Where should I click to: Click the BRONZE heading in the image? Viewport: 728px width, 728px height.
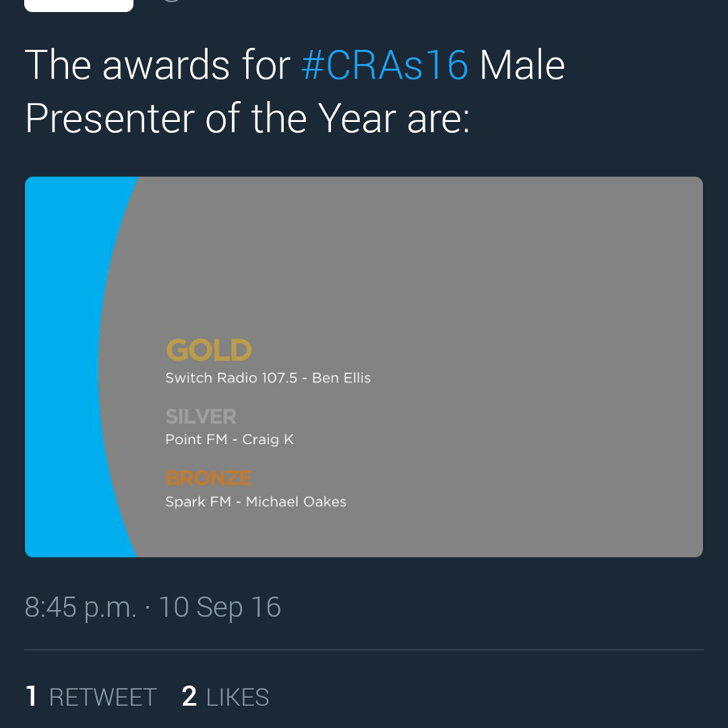(x=209, y=478)
